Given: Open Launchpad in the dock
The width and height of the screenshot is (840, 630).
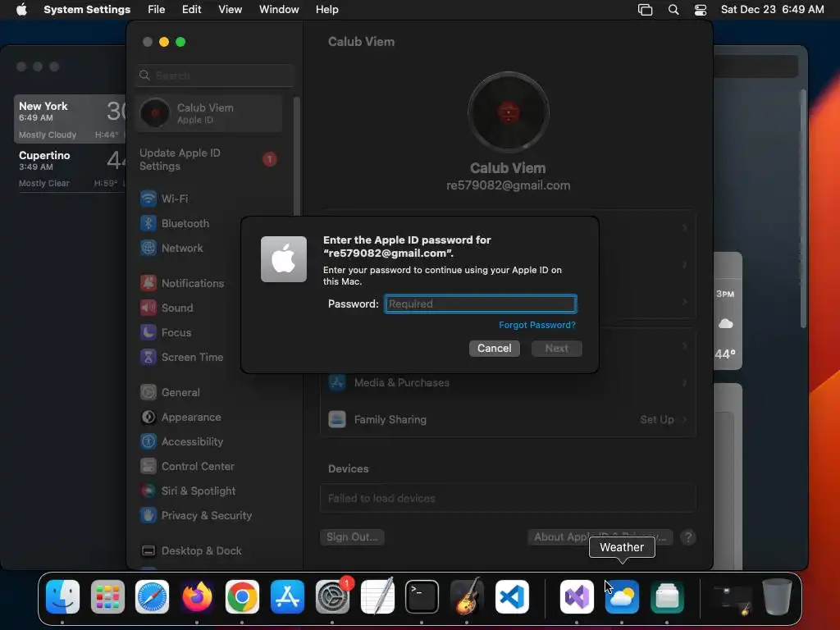Looking at the screenshot, I should click(107, 596).
